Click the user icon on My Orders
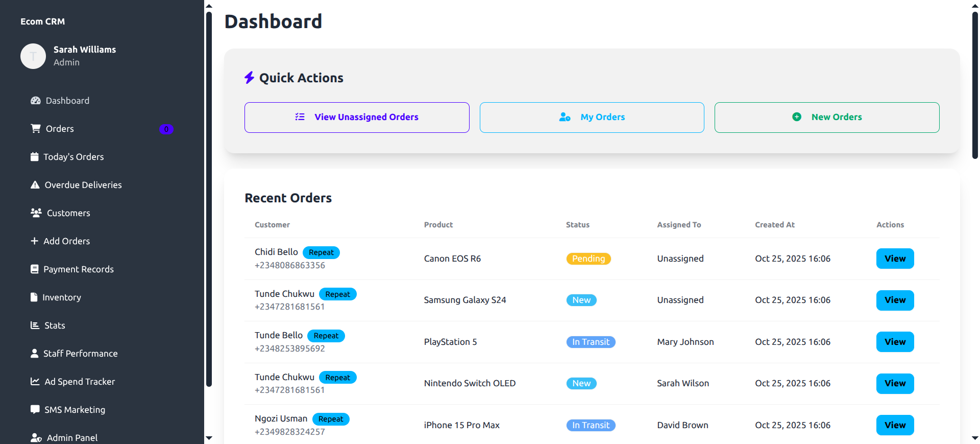This screenshot has width=980, height=444. [x=565, y=117]
